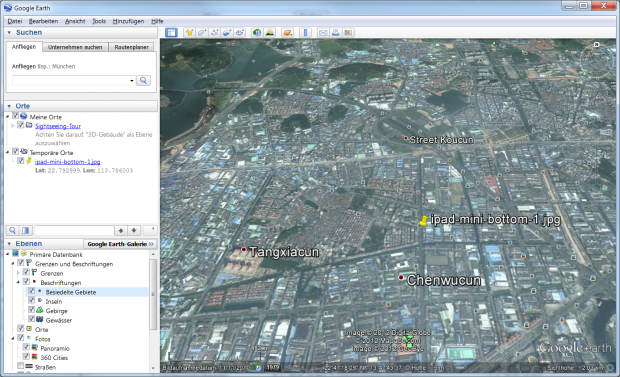The width and height of the screenshot is (620, 377).
Task: Open the ipad-mini-bottom-1.jpg link in Orte
Action: click(68, 161)
